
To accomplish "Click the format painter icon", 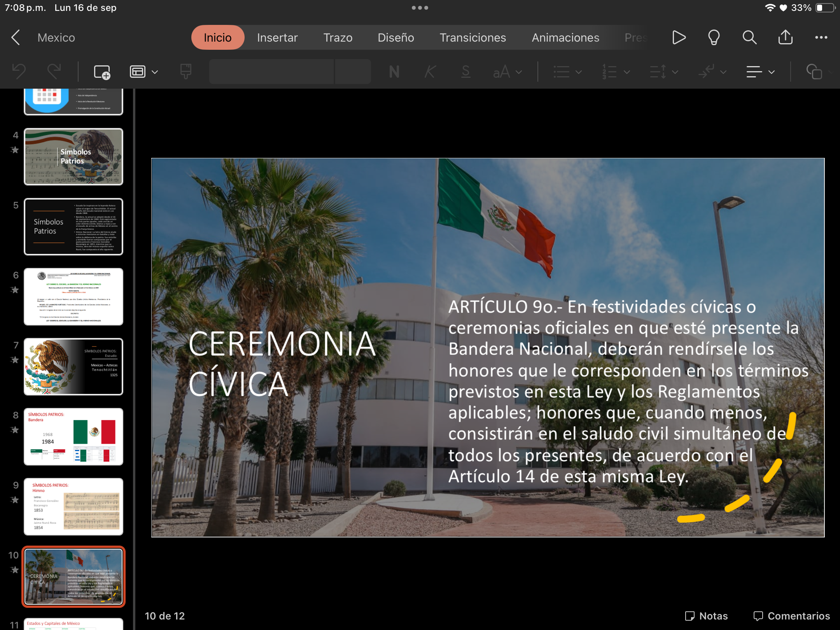I will coord(186,72).
